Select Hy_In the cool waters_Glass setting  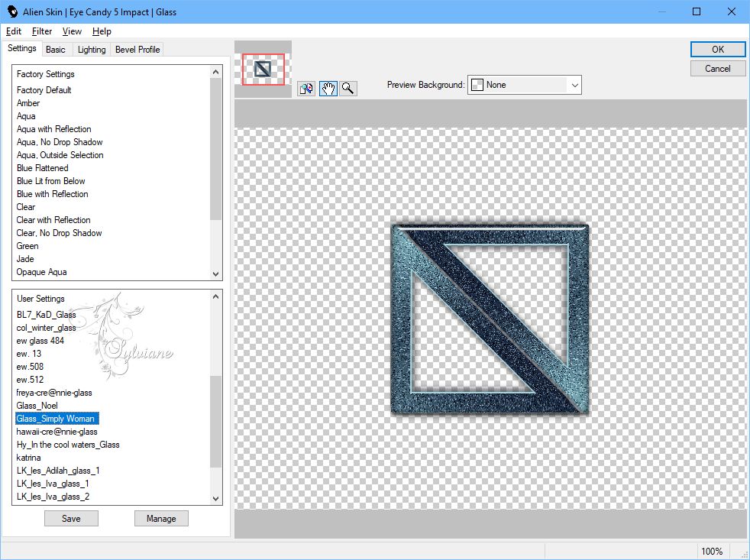click(68, 444)
